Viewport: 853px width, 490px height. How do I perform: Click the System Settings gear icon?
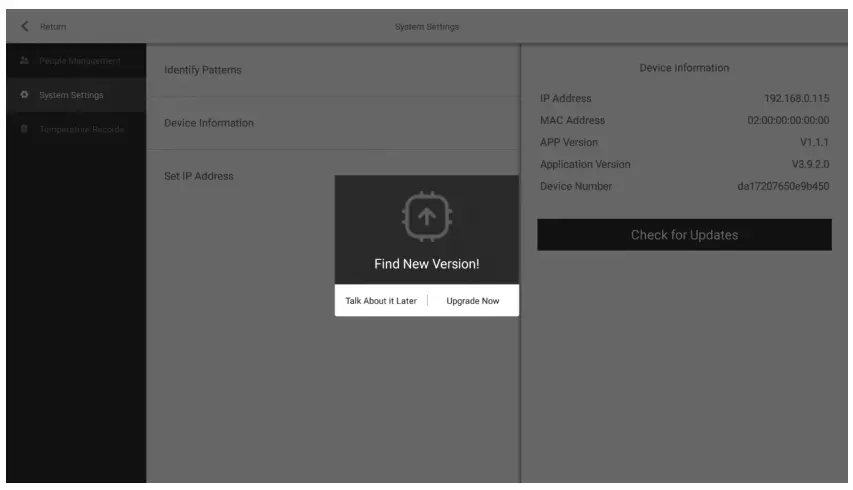pyautogui.click(x=24, y=95)
